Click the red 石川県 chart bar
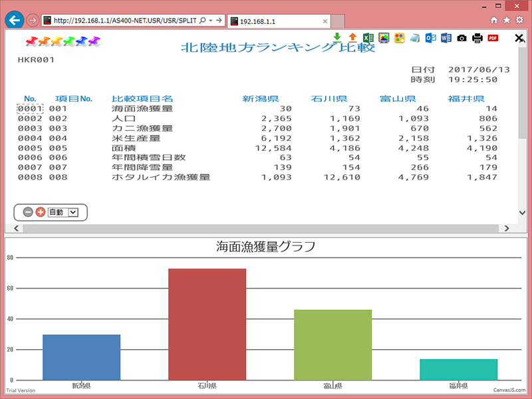 click(x=207, y=325)
